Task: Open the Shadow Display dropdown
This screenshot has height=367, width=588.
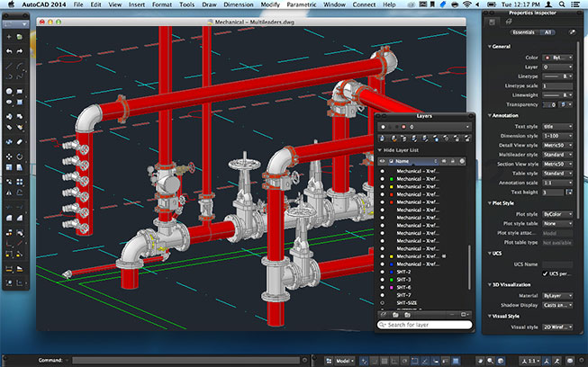Action: pyautogui.click(x=557, y=305)
